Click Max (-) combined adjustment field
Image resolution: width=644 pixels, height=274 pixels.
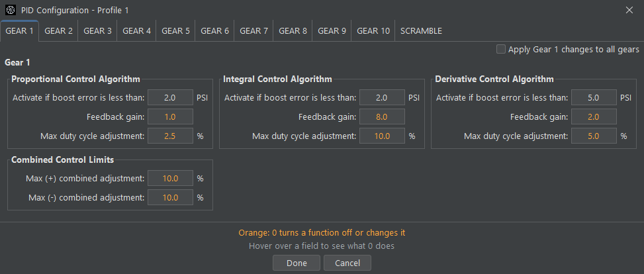170,197
